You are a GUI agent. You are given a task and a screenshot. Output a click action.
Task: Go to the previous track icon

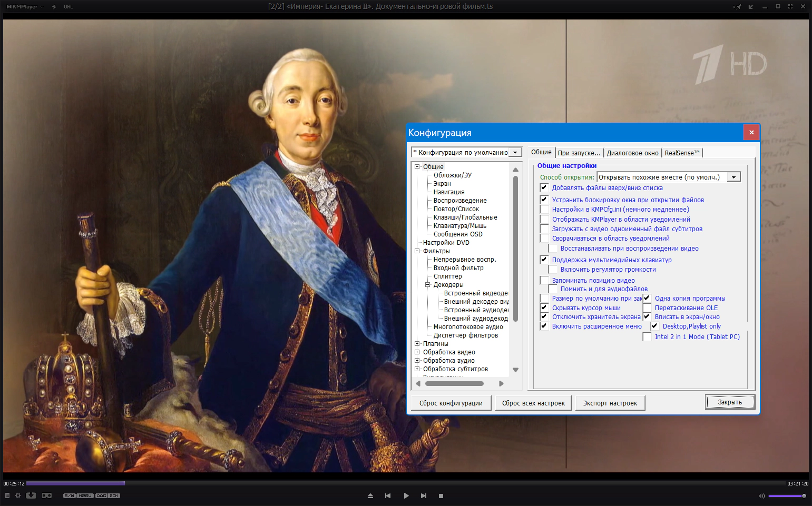click(388, 496)
